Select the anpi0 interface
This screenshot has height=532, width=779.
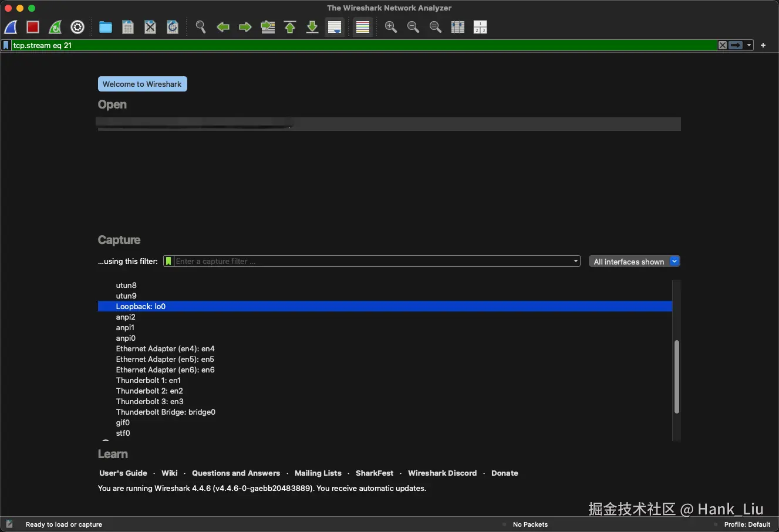(385, 338)
